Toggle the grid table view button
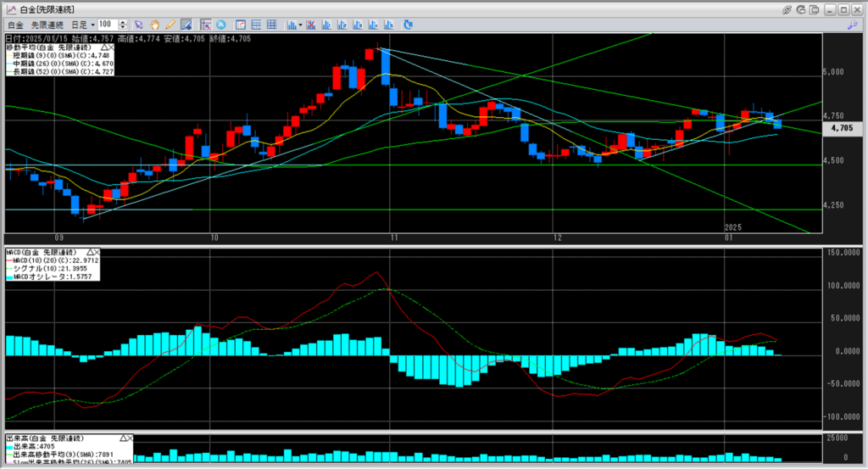868x469 pixels. pos(271,25)
